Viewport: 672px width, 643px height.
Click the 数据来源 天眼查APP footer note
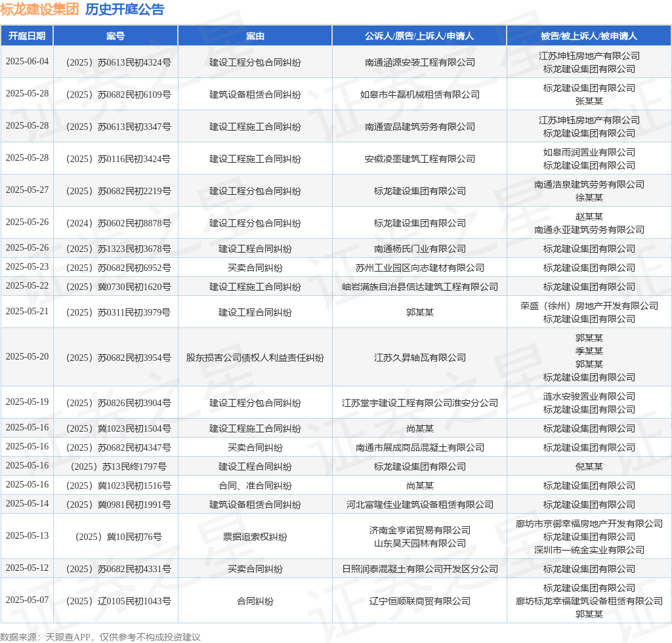[100, 637]
